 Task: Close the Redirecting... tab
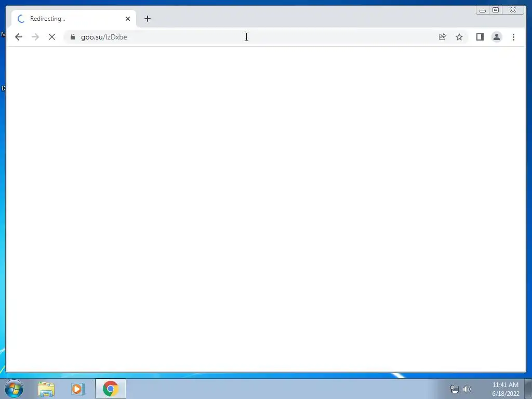coord(128,19)
